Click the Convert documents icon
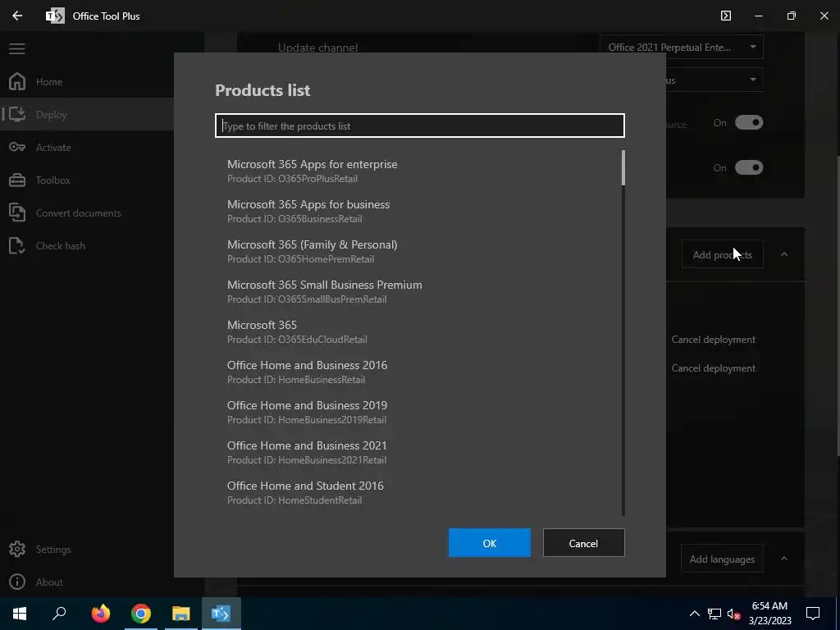The image size is (840, 630). tap(17, 212)
